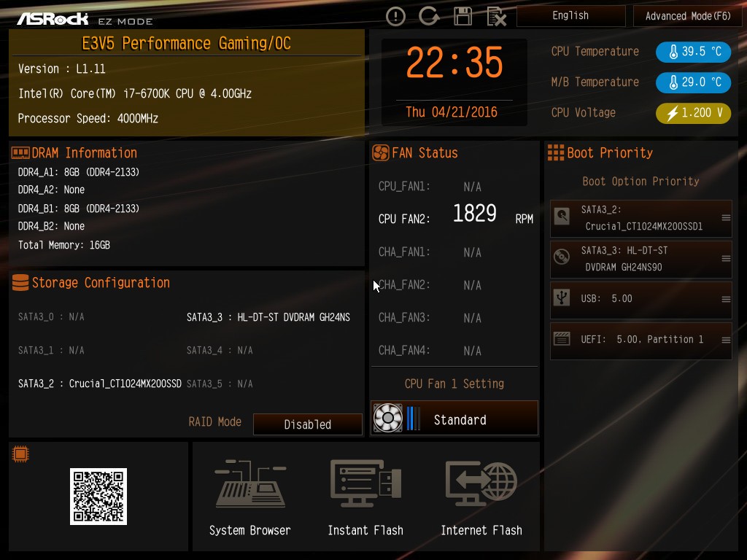Click the Total Memory: 16GB line

pyautogui.click(x=64, y=245)
